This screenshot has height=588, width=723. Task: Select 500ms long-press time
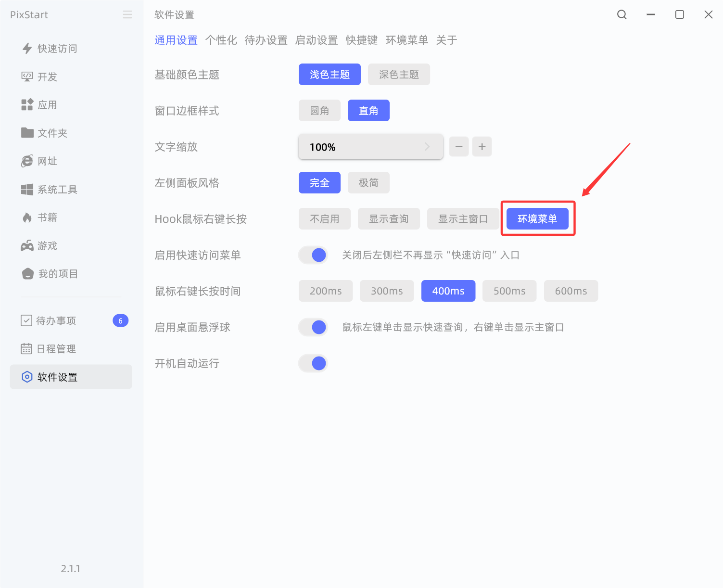tap(509, 291)
